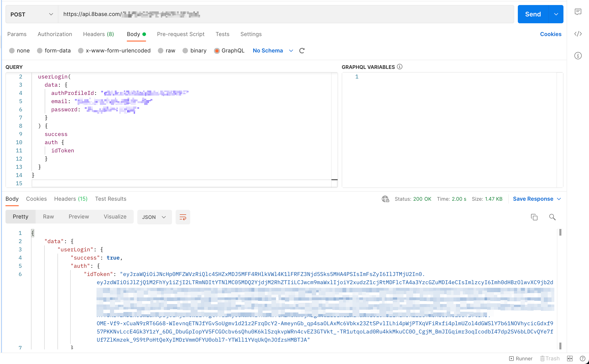The height and width of the screenshot is (364, 589).
Task: Choose the binary body radio
Action: (185, 51)
